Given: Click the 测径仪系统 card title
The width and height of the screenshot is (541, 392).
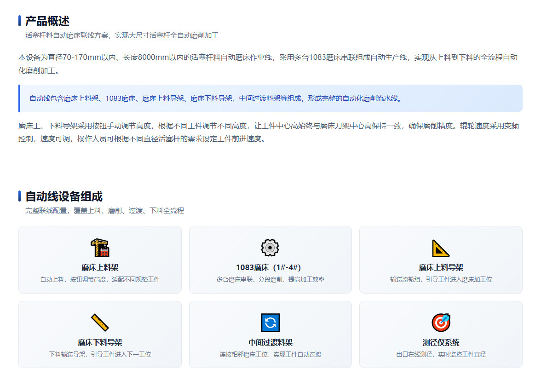Looking at the screenshot, I should tap(441, 342).
